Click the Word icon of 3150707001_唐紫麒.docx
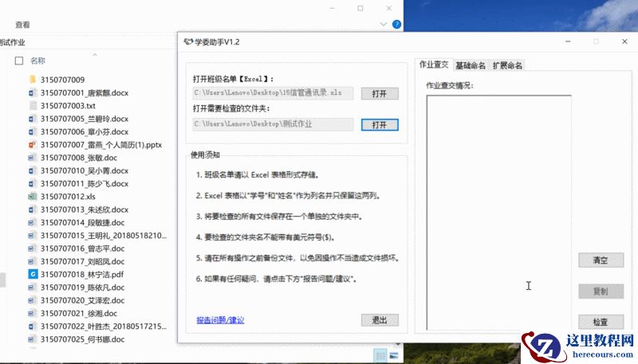The height and width of the screenshot is (364, 638). click(x=33, y=92)
